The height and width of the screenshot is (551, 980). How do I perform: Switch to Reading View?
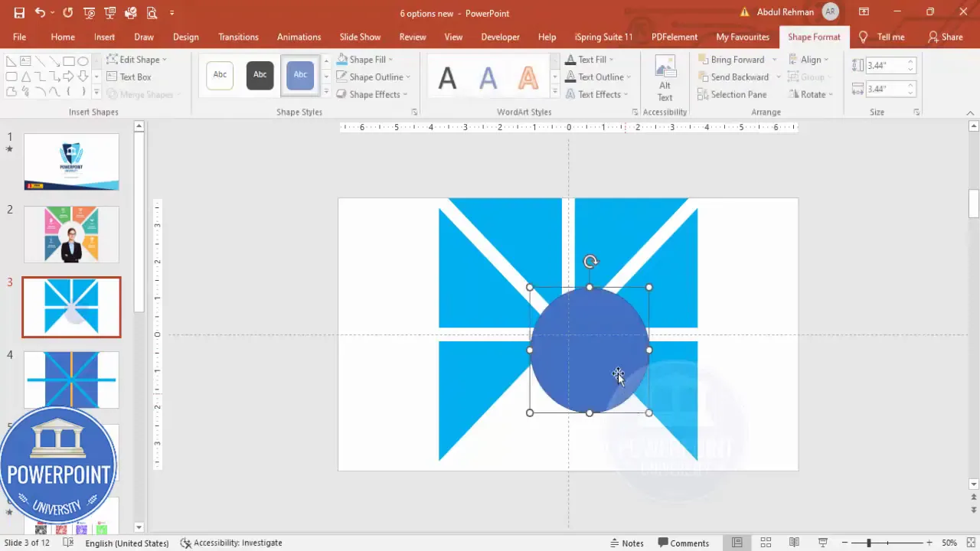(794, 543)
